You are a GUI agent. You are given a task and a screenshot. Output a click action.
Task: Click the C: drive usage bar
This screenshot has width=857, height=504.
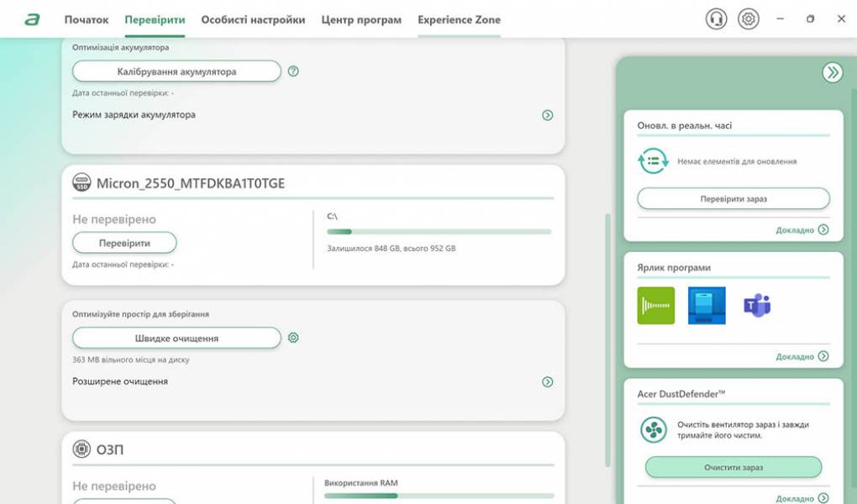439,231
